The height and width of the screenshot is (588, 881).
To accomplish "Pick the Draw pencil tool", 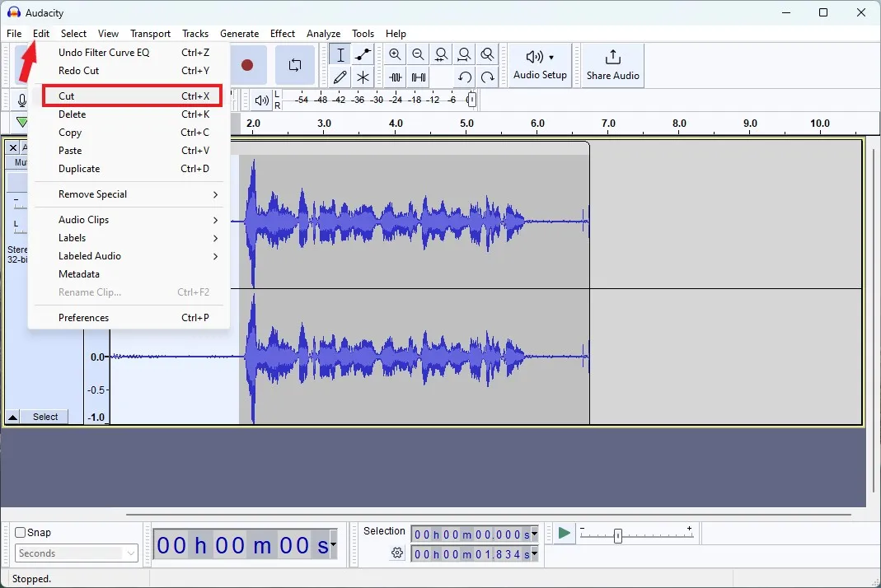I will pyautogui.click(x=340, y=77).
